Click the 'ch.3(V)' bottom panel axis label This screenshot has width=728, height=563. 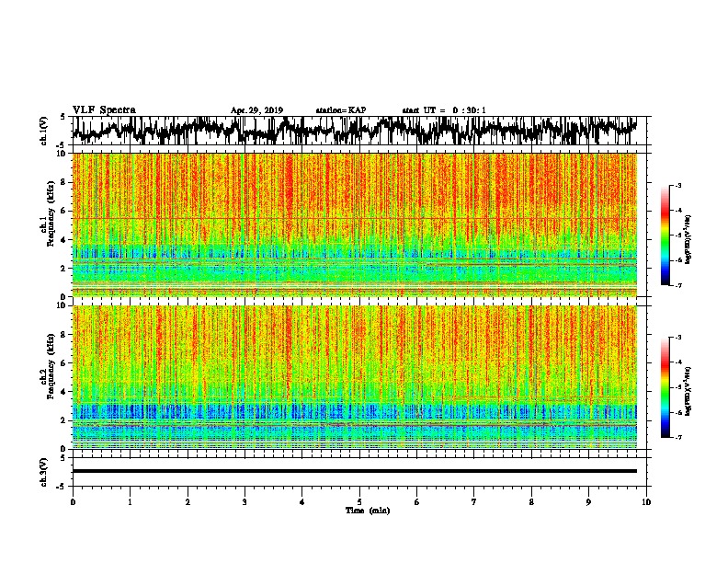pyautogui.click(x=43, y=472)
